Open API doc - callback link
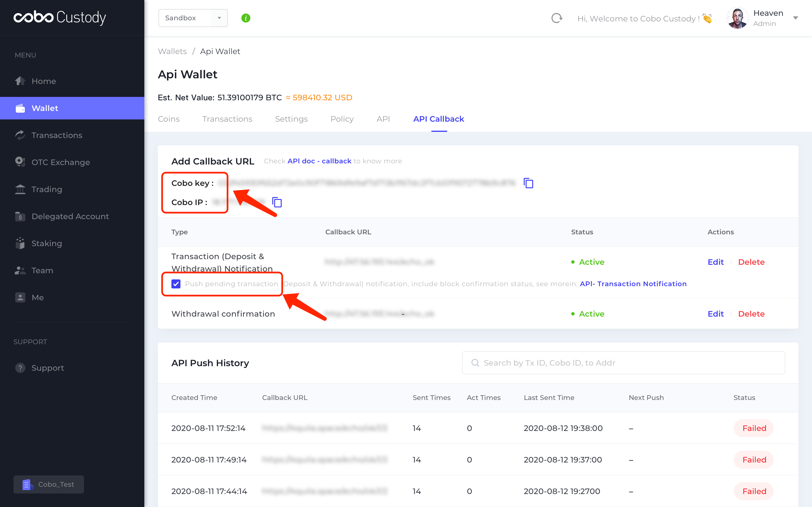Screen dimensions: 812x507 319,161
